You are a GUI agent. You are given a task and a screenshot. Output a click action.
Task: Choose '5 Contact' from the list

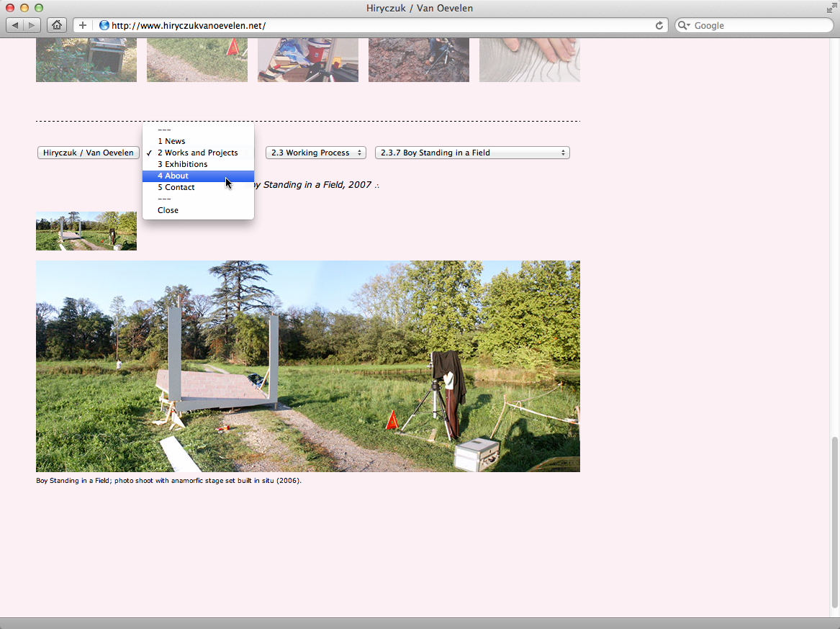[x=176, y=187]
